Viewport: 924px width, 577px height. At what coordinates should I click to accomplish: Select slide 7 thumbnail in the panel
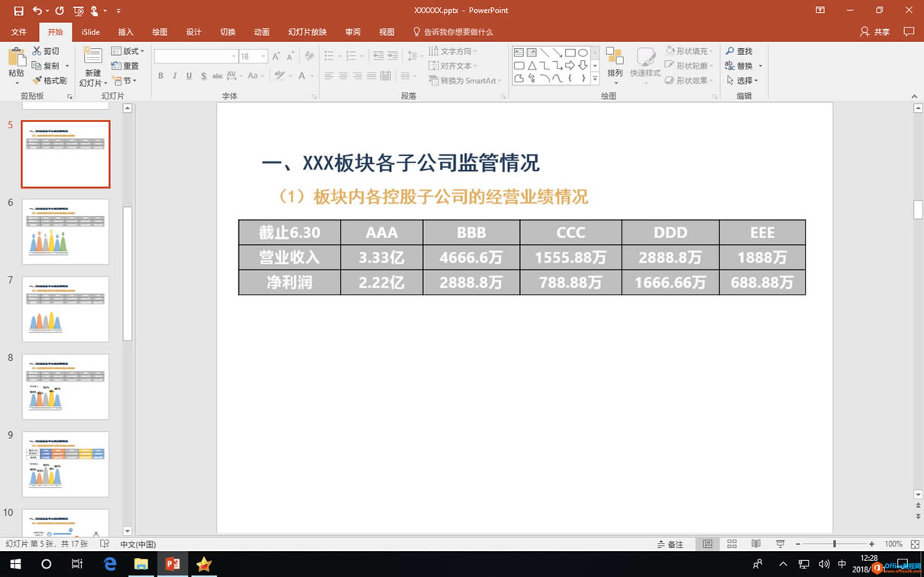tap(66, 308)
